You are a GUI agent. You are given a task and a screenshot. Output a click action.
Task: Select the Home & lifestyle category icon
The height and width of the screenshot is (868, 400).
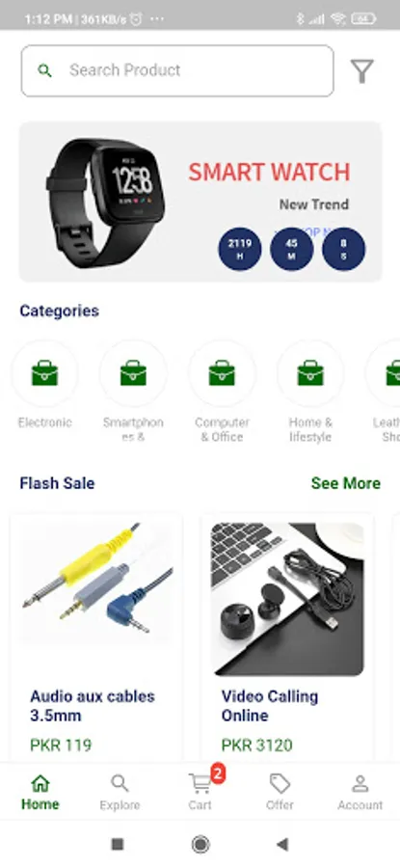pos(310,373)
